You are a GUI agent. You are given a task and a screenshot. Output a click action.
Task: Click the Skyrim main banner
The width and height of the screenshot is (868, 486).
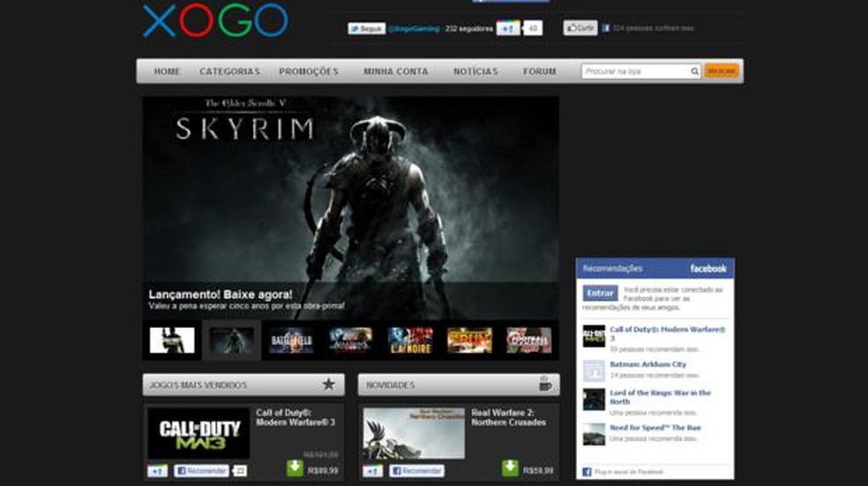(350, 207)
